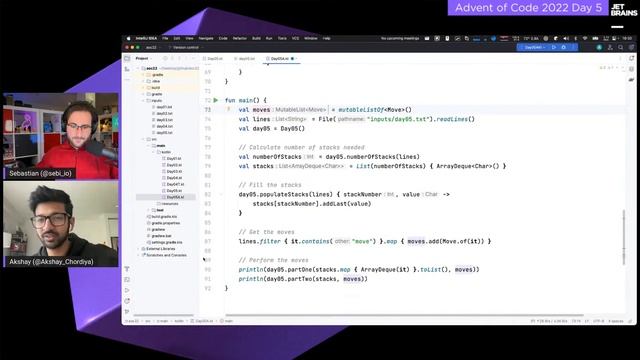Open Project view mode dropdown

(143, 58)
